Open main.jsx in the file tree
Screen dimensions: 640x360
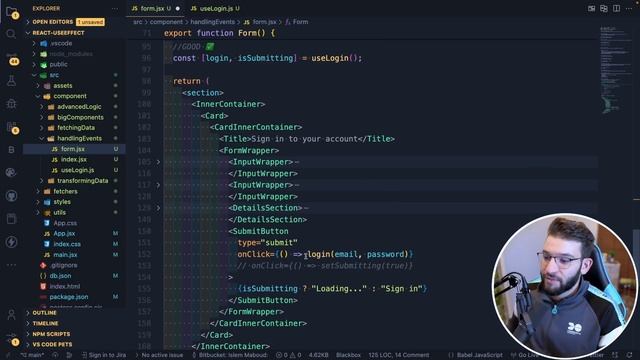(x=65, y=255)
